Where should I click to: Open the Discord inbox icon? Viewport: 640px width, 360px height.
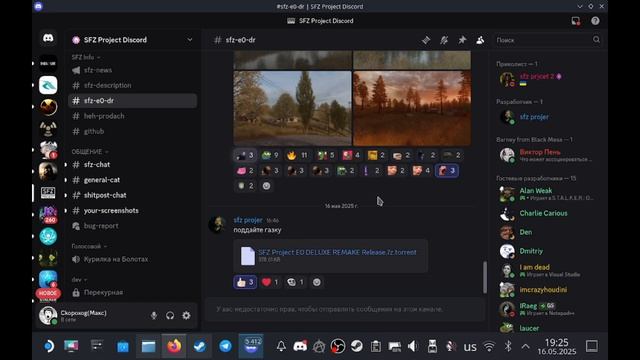(x=576, y=21)
